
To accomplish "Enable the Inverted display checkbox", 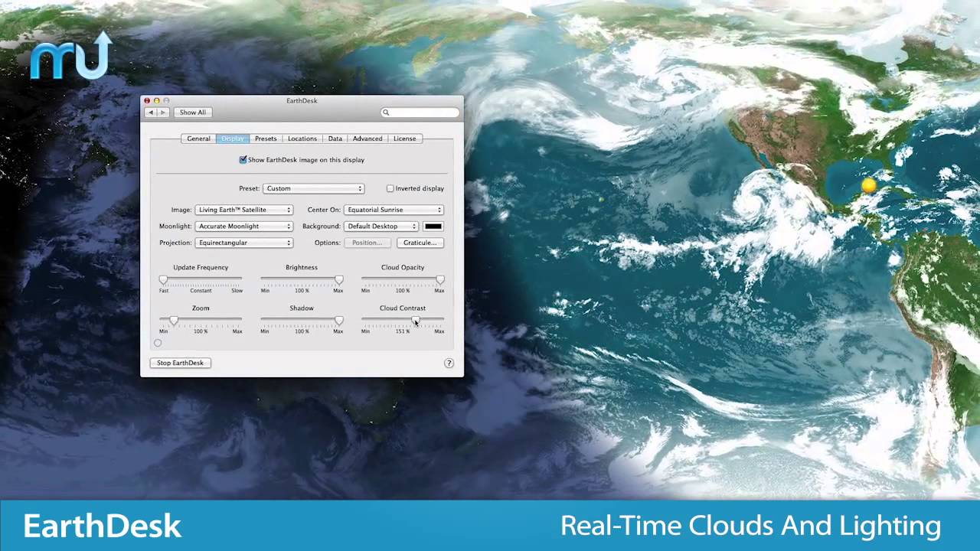I will tap(390, 188).
